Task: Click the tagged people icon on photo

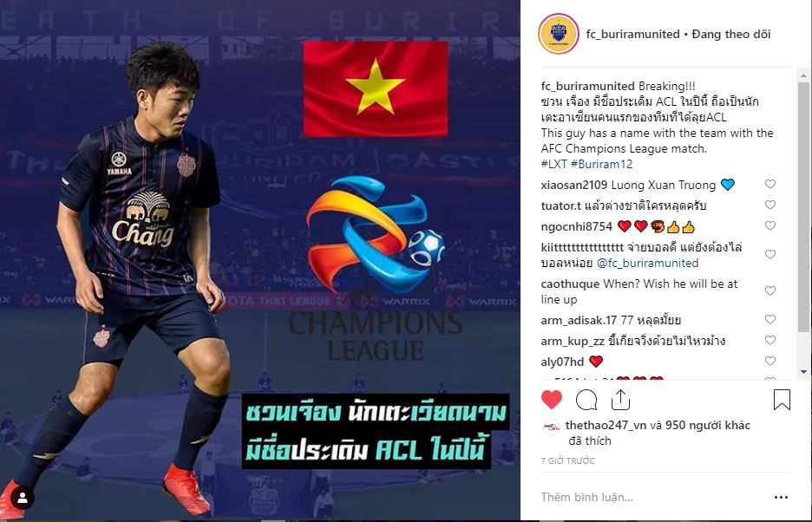Action: [23, 499]
